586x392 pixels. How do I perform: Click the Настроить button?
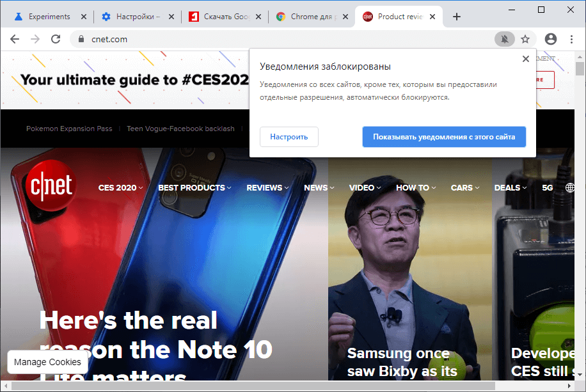coord(289,137)
